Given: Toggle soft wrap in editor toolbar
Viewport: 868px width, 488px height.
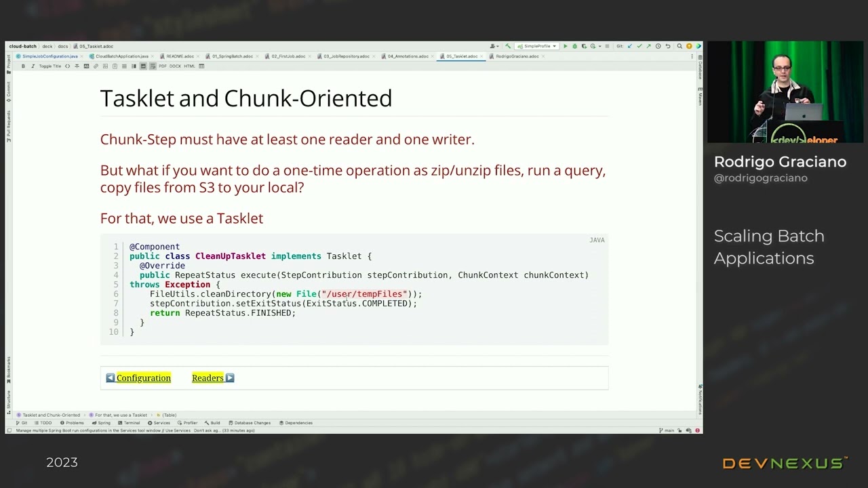Looking at the screenshot, I should tap(153, 66).
